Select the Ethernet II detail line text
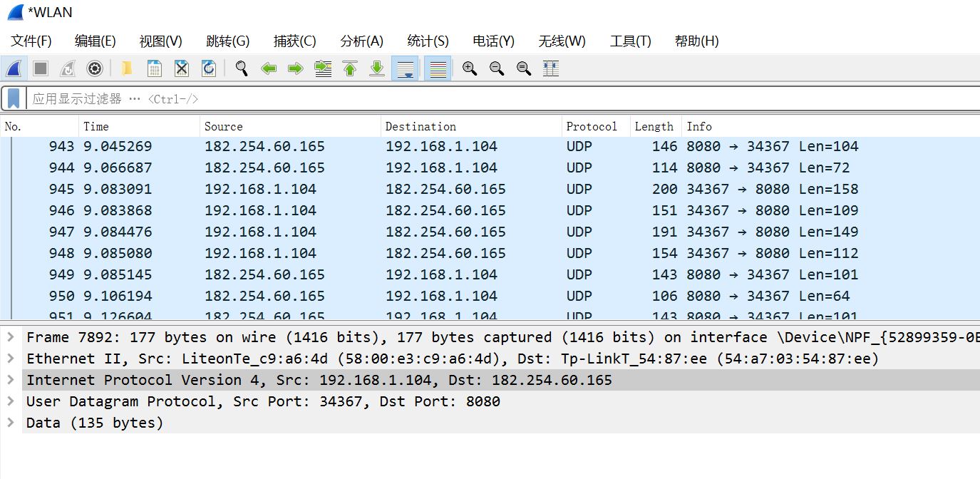 pyautogui.click(x=453, y=359)
